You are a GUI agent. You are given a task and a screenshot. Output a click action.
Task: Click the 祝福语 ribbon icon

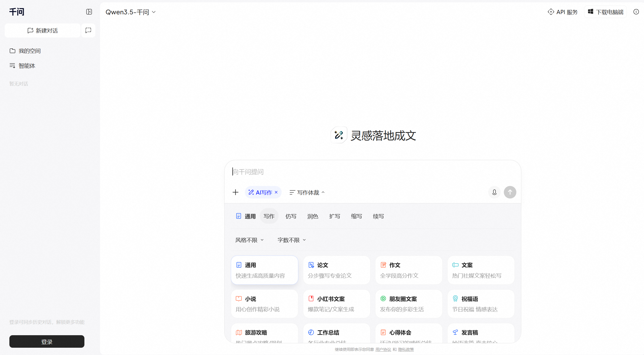pos(455,298)
